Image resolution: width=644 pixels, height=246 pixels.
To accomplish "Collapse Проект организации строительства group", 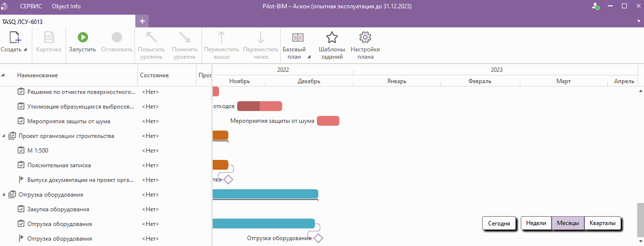I will [4, 136].
